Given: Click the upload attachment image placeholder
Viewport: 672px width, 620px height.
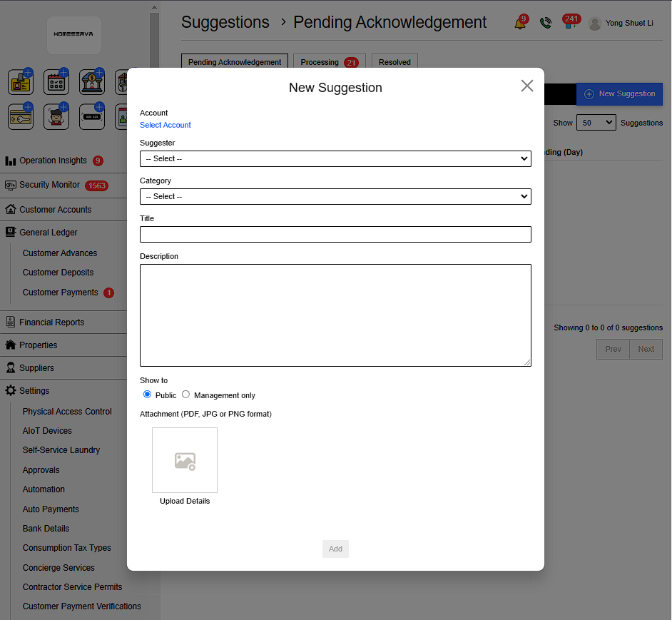Looking at the screenshot, I should coord(185,460).
